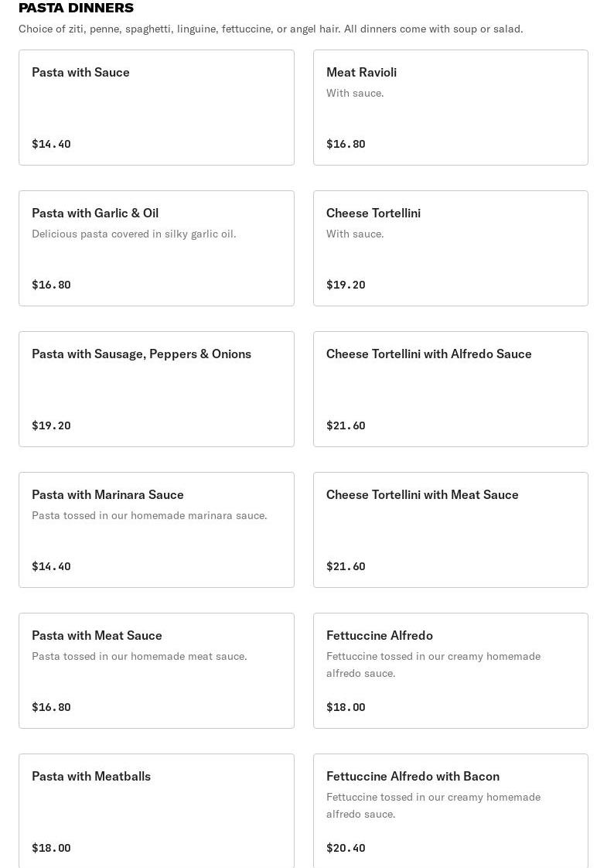Click the $20.40 price label
Image resolution: width=607 pixels, height=868 pixels.
point(346,848)
